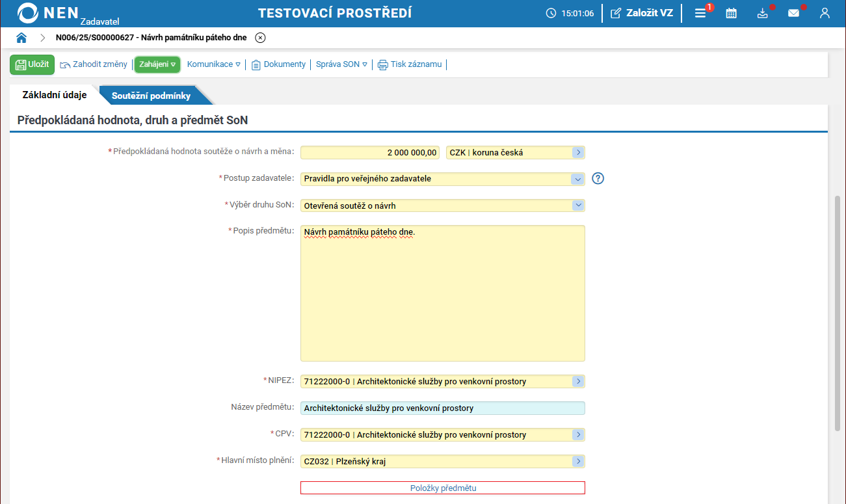846x504 pixels.
Task: Open the currency selector arrow for CZK
Action: [x=577, y=153]
